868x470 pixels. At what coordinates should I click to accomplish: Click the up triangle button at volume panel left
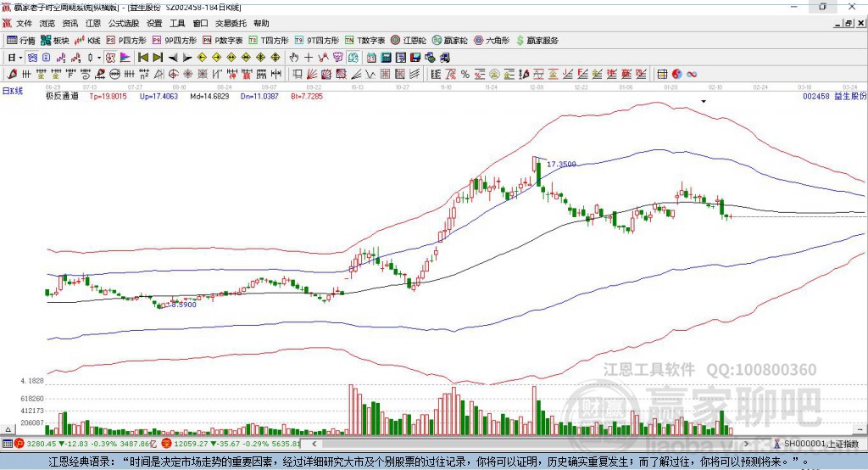8,429
